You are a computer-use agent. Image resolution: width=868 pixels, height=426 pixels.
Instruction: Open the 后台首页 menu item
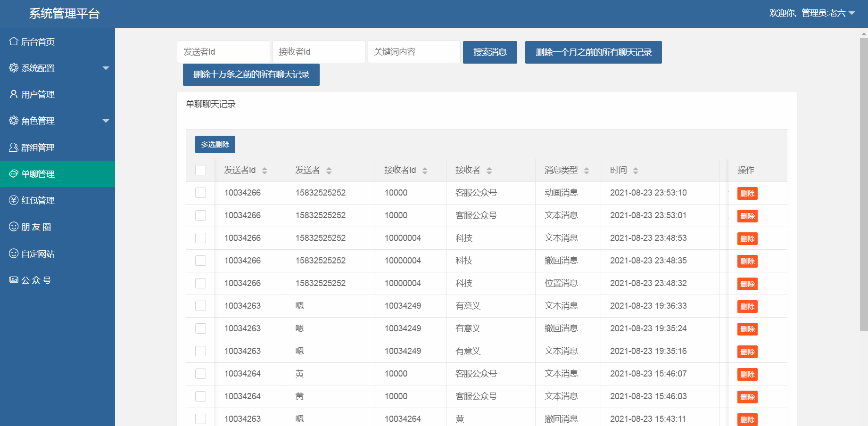58,41
